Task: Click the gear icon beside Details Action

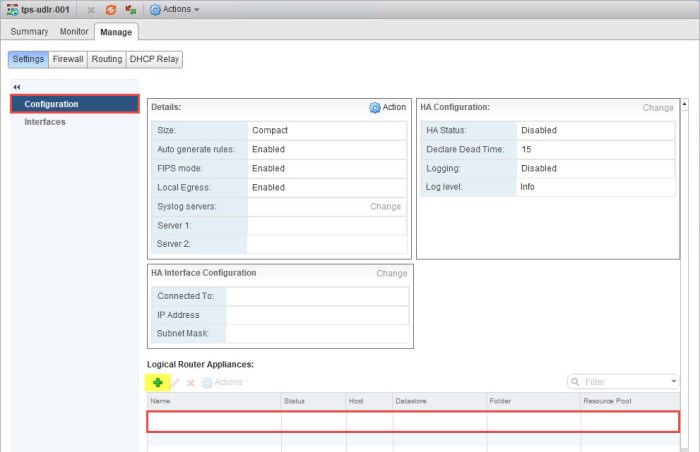Action: click(x=375, y=107)
